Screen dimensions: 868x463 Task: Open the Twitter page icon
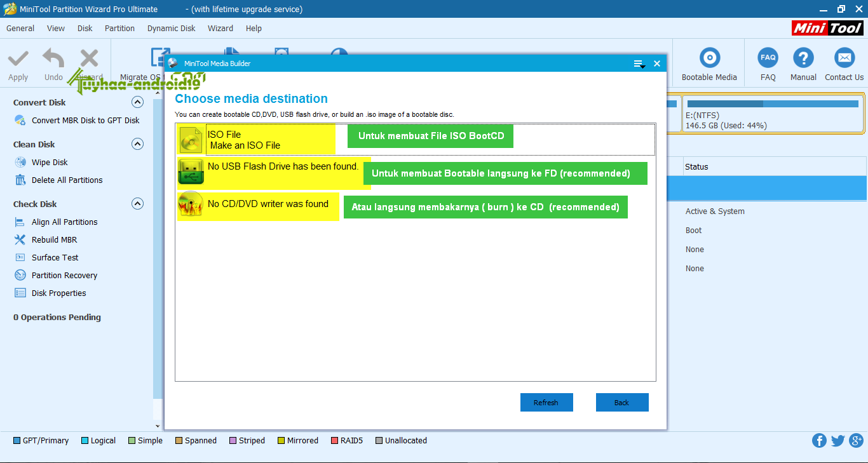point(837,440)
